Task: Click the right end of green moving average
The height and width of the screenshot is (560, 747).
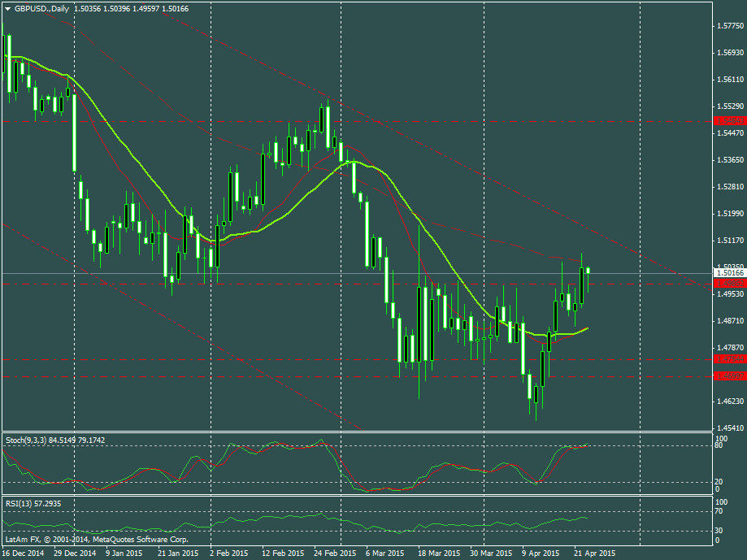Action: (587, 328)
